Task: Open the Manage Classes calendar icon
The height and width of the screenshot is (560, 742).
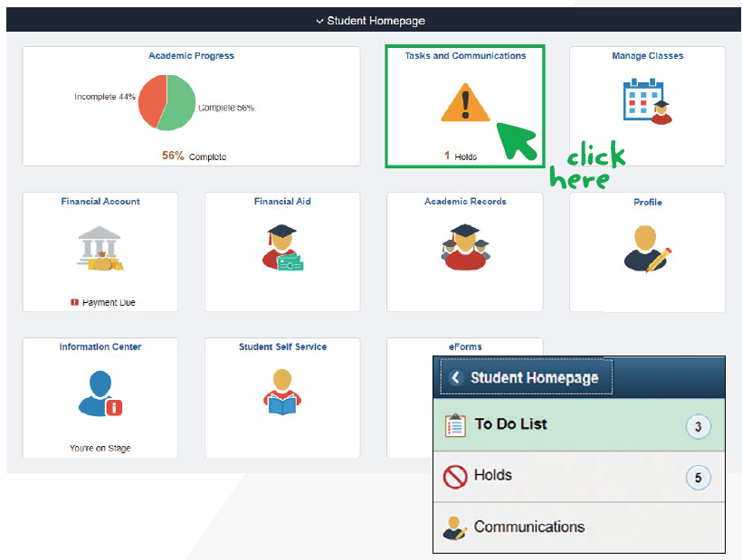Action: coord(647,100)
